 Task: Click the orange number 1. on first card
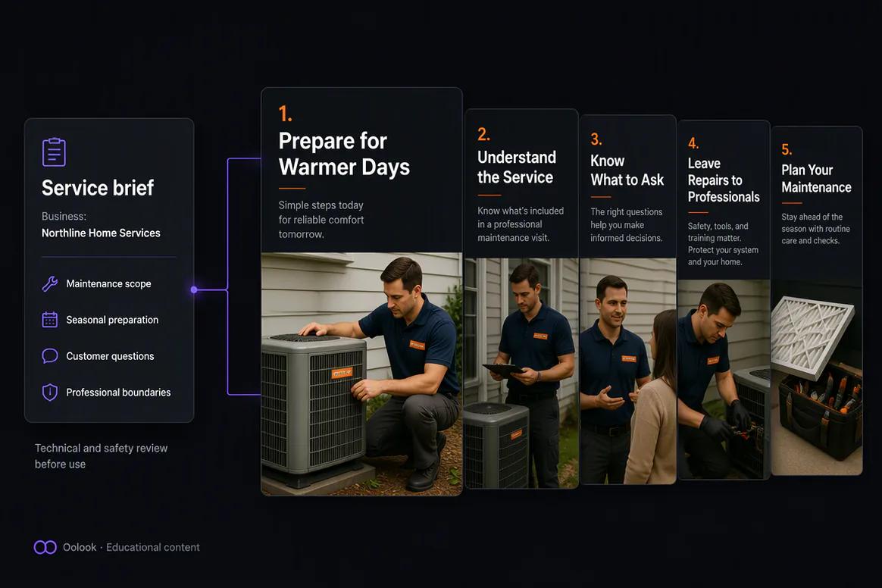tap(285, 114)
